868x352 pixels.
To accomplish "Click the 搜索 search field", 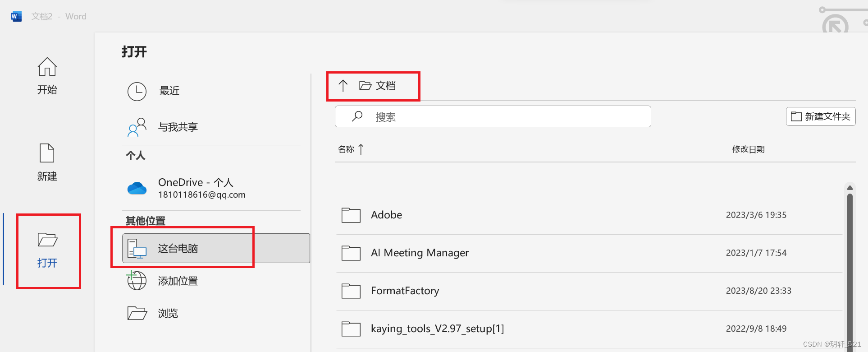I will click(x=493, y=116).
